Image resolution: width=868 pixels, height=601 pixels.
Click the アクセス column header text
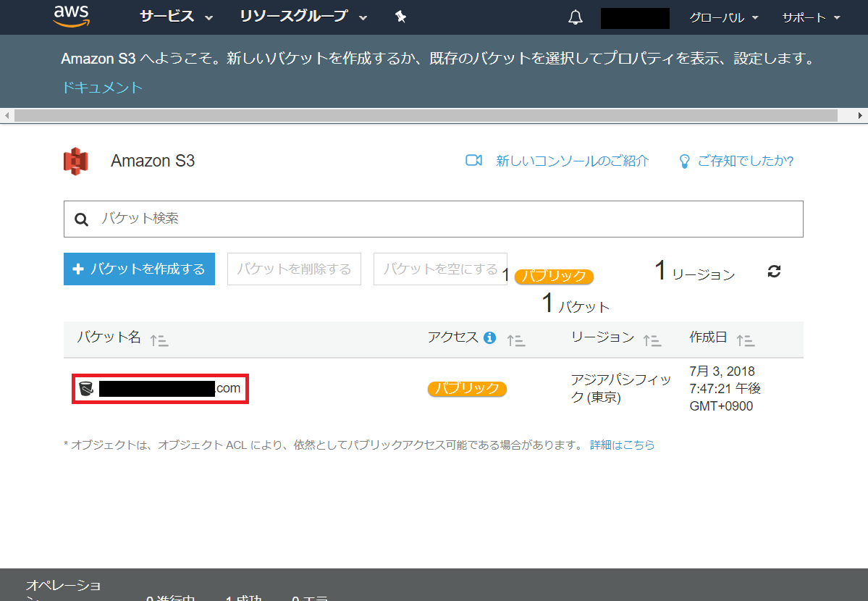point(452,337)
